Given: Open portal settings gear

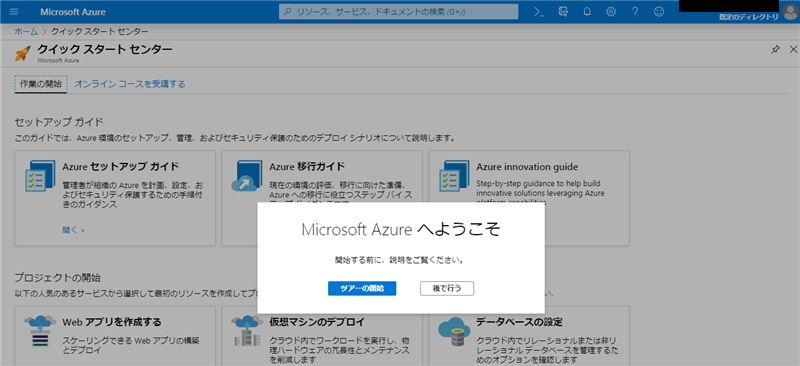Looking at the screenshot, I should pos(611,12).
